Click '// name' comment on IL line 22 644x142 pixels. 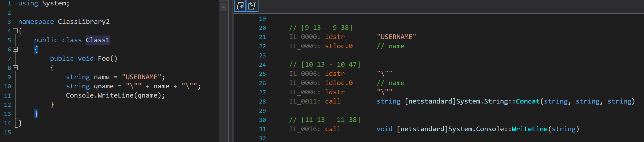coord(390,46)
